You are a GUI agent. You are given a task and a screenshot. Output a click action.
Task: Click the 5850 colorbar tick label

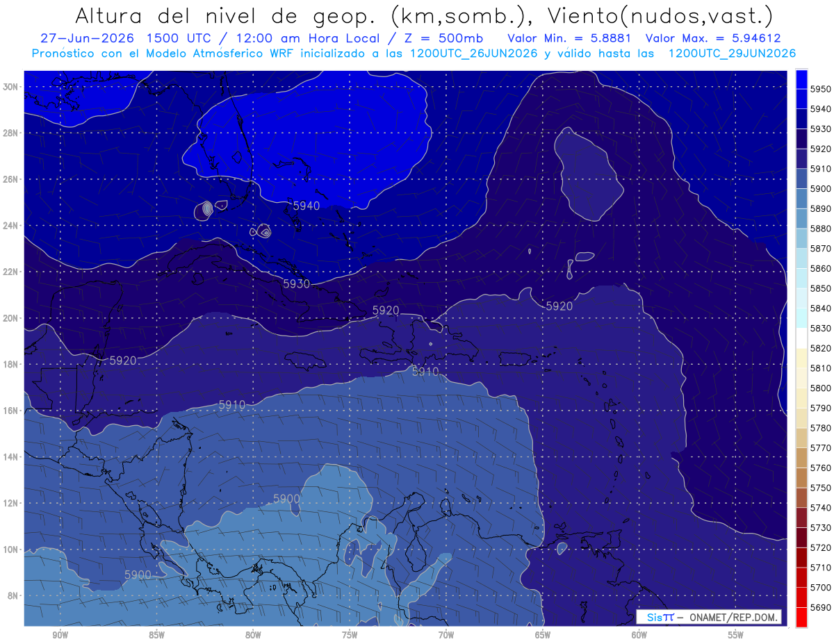coord(821,288)
